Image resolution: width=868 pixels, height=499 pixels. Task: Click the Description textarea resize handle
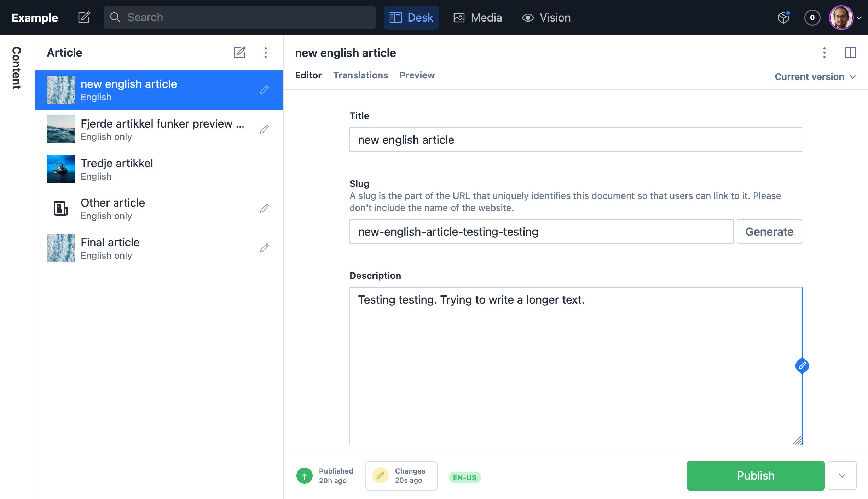coord(797,440)
